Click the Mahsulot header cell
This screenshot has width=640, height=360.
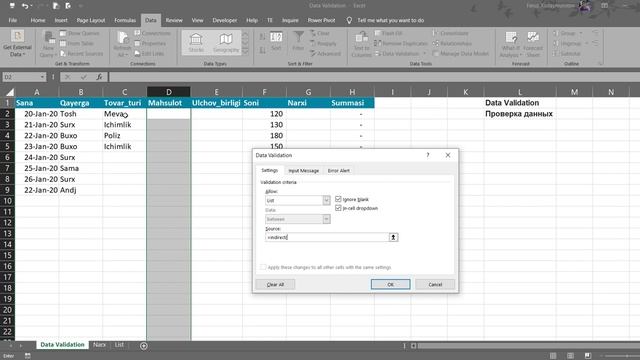(168, 103)
